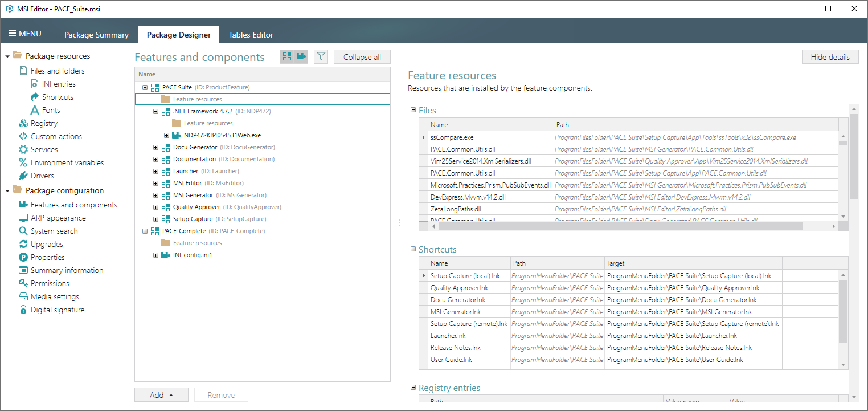Click the Services gear icon
868x411 pixels.
(x=23, y=149)
